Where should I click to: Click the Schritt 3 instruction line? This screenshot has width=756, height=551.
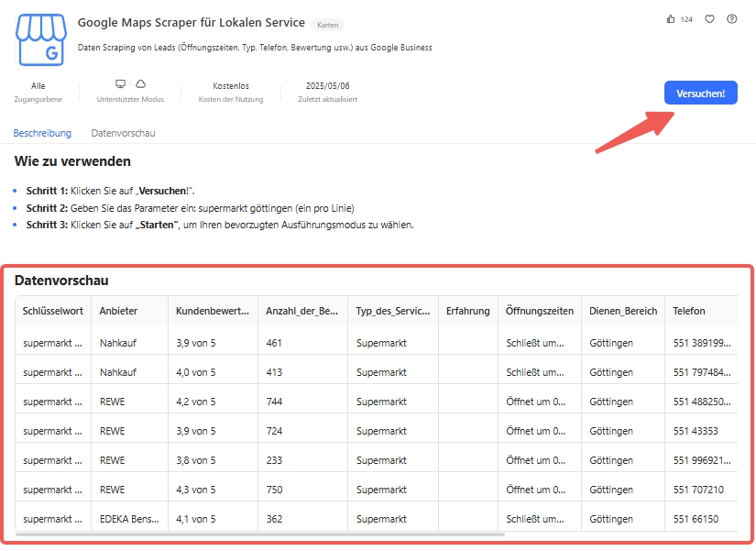(x=220, y=225)
